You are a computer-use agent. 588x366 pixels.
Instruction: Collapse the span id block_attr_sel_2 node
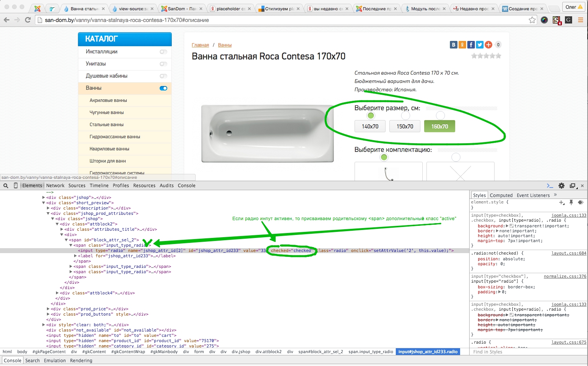click(66, 240)
